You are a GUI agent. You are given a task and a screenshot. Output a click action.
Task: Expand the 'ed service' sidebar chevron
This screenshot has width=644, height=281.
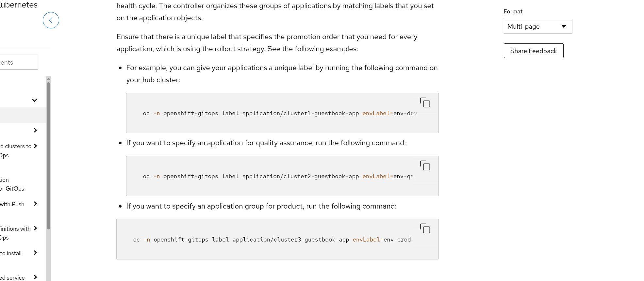(35, 277)
